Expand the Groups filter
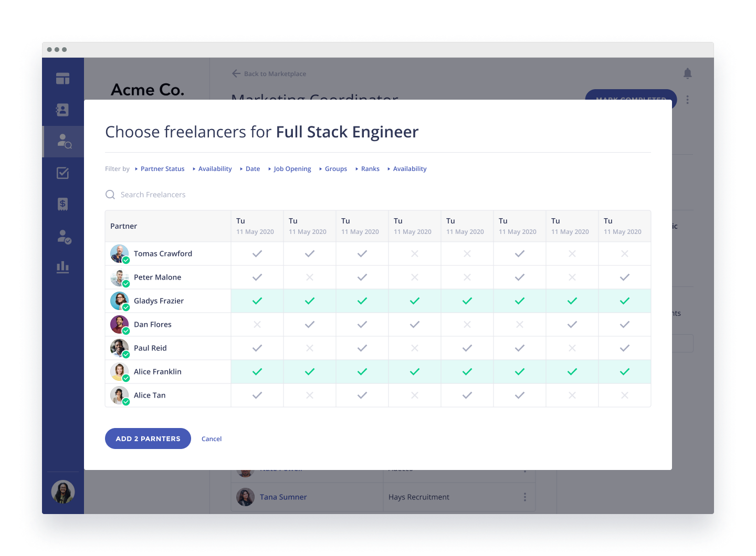The width and height of the screenshot is (756, 556). [333, 169]
